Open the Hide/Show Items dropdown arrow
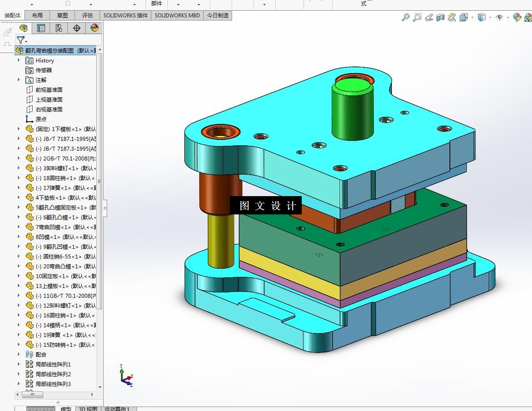The height and width of the screenshot is (411, 532). coord(508,18)
